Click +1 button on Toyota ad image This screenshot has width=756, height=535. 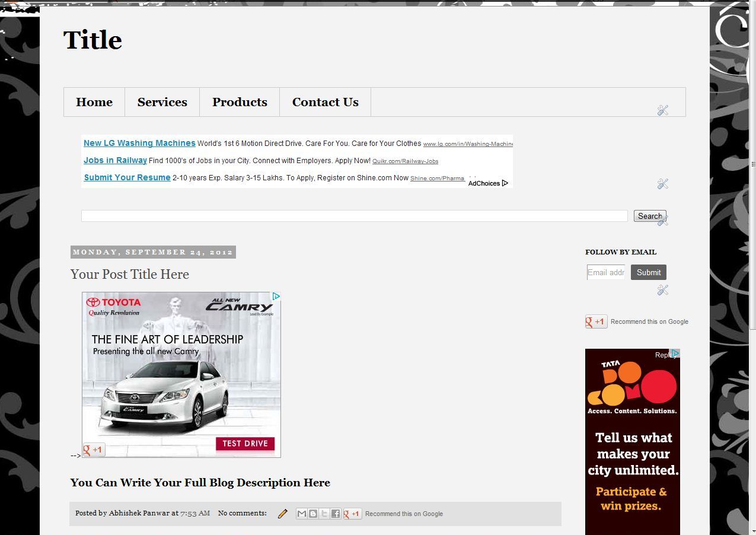pos(94,450)
